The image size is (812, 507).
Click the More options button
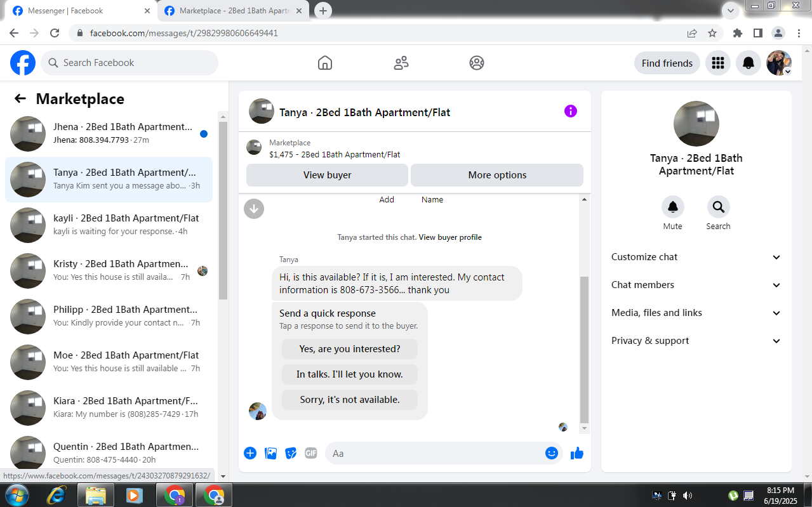pyautogui.click(x=497, y=175)
